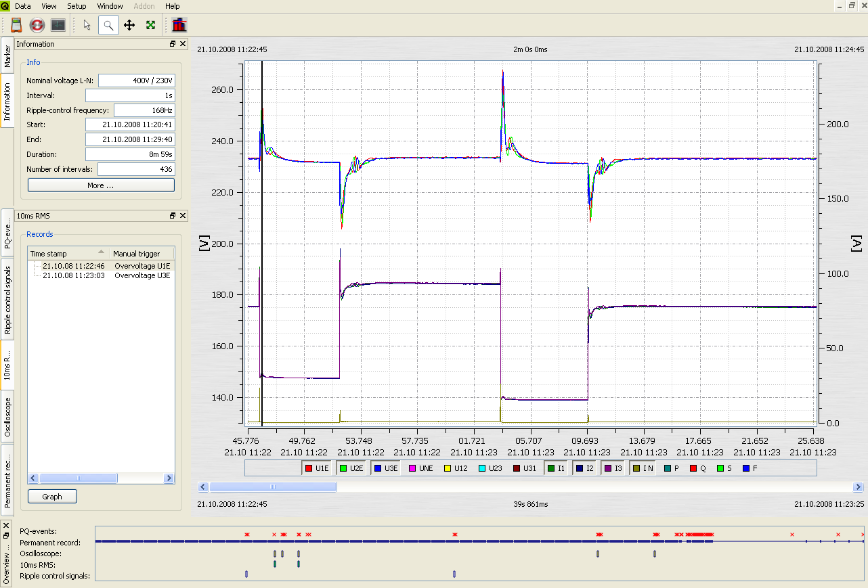Click the application logo icon in menu bar
This screenshot has width=868, height=588.
coord(5,5)
